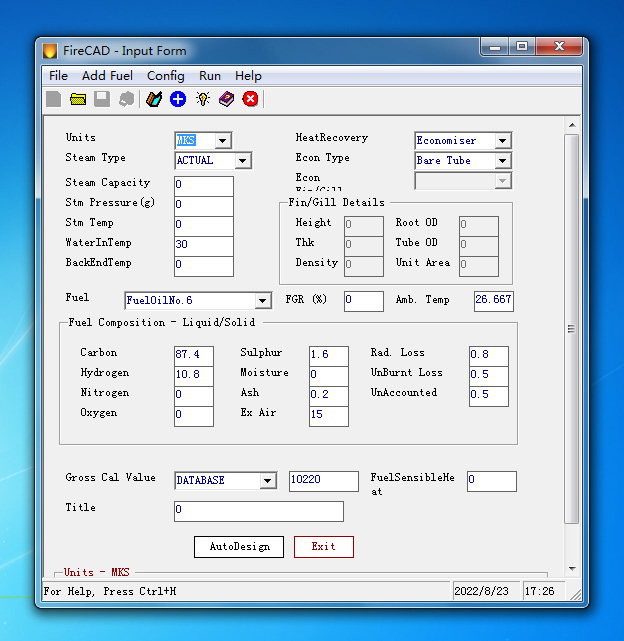The height and width of the screenshot is (641, 624).
Task: Click the greyed-out print toolbar icon
Action: click(x=126, y=99)
